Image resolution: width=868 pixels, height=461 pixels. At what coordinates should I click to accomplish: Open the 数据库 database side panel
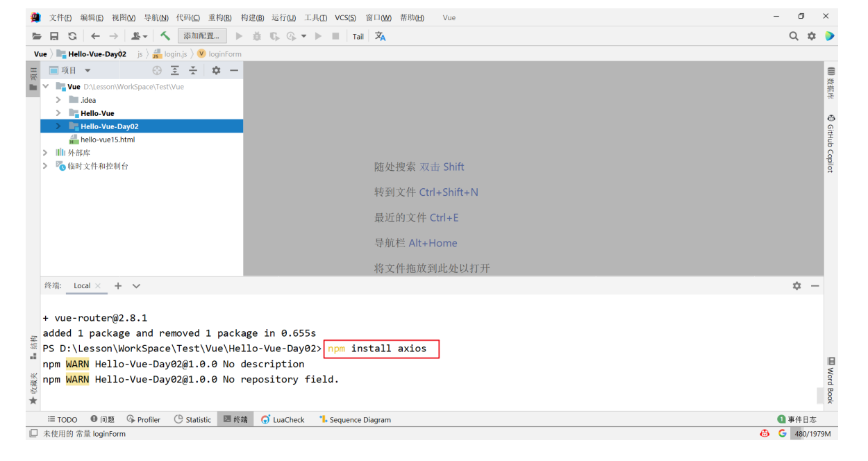pyautogui.click(x=831, y=83)
